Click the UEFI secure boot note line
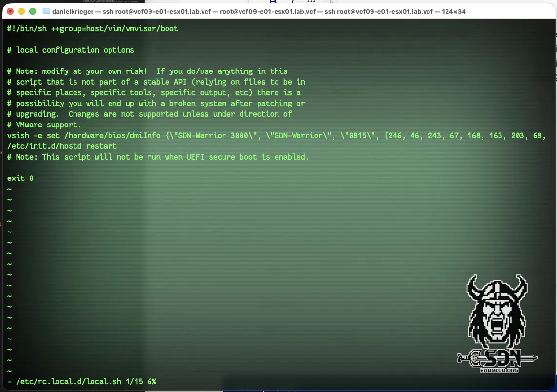The image size is (557, 392). tap(158, 157)
